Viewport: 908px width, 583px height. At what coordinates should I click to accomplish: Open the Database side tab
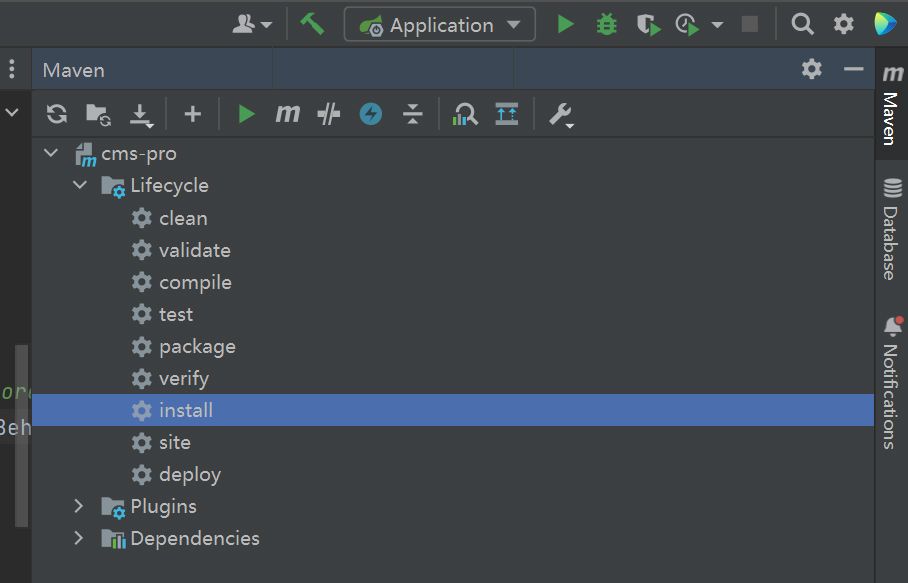(892, 230)
